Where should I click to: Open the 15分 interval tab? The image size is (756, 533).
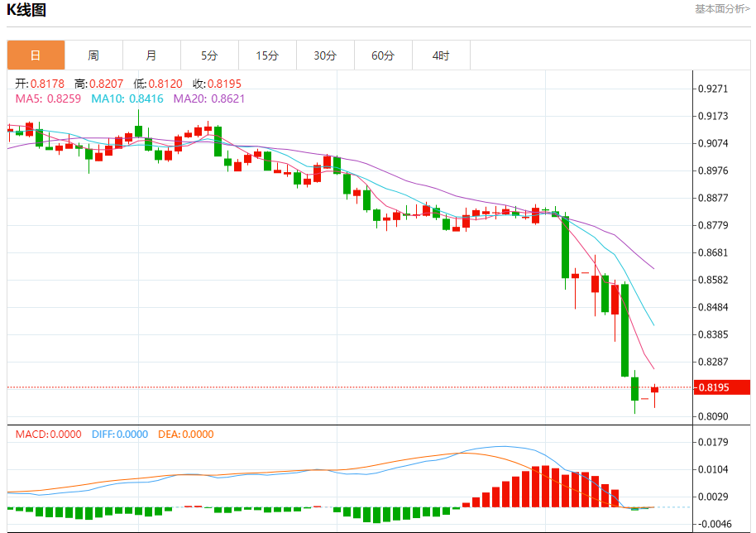click(267, 55)
